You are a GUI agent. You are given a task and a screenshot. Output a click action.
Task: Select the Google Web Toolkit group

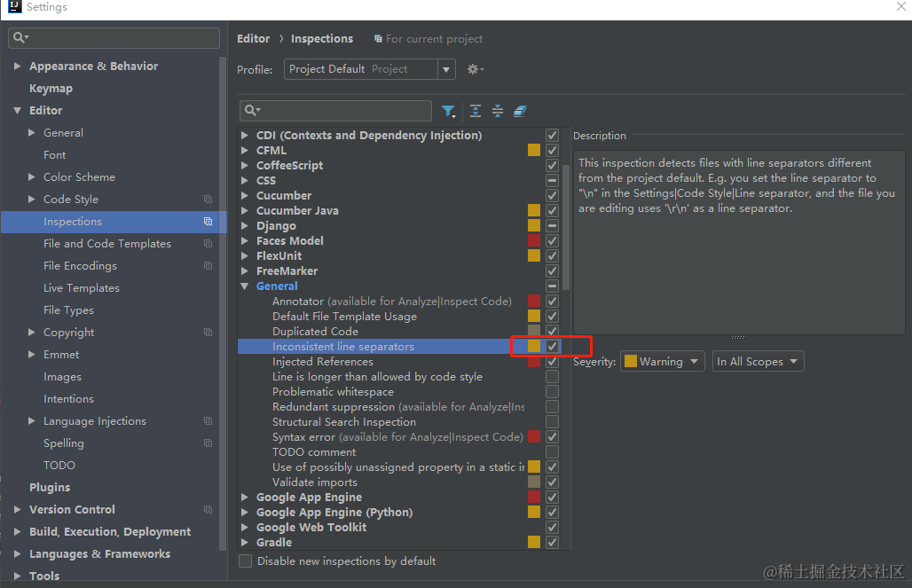(x=311, y=527)
